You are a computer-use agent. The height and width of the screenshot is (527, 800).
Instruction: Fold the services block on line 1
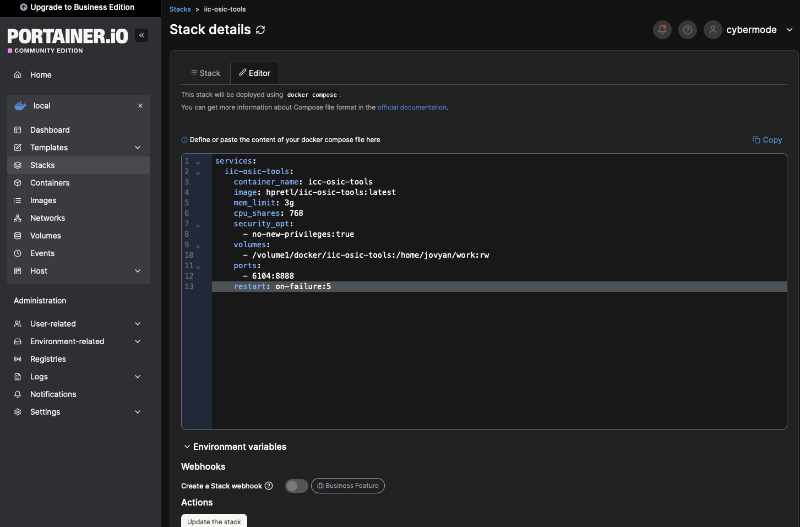point(198,161)
